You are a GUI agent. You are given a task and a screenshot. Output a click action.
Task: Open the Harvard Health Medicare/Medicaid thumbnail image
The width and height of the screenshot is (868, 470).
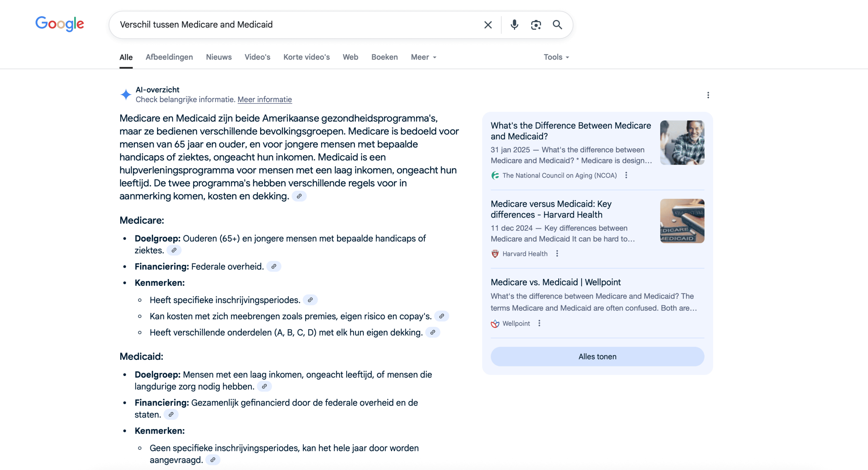coord(682,221)
